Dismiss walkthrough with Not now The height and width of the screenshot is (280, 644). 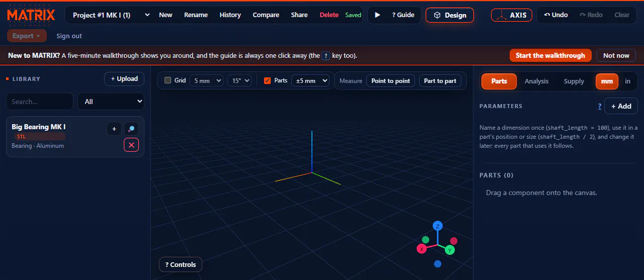coord(616,55)
